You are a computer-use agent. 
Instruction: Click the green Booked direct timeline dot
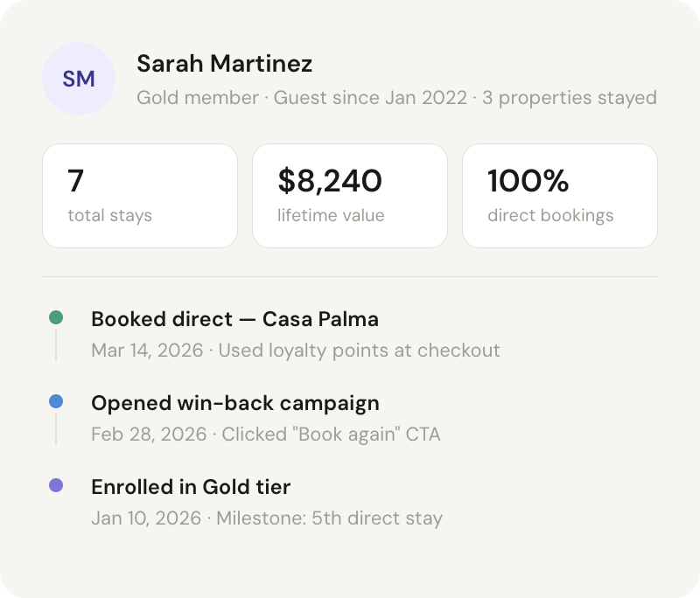[56, 318]
